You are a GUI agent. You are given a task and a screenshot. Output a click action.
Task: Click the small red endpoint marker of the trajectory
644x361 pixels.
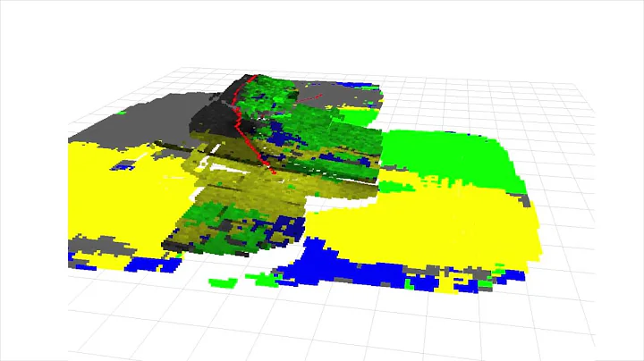(x=275, y=172)
